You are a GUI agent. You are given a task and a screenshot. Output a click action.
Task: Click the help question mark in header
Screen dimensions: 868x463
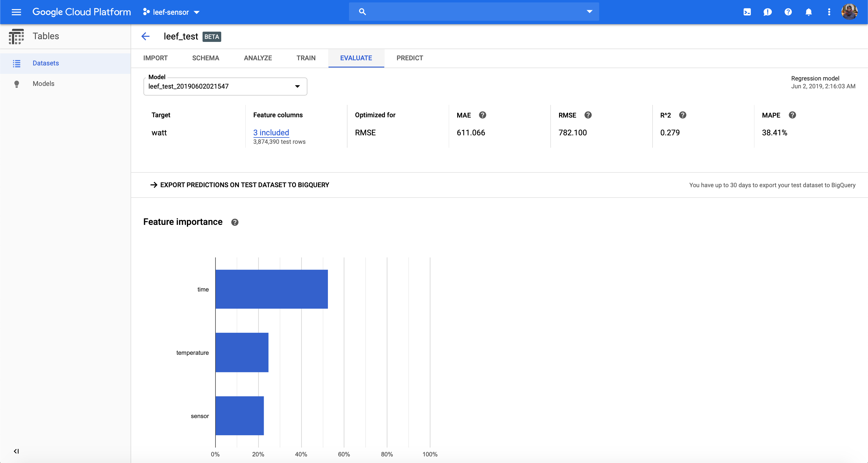(x=788, y=12)
